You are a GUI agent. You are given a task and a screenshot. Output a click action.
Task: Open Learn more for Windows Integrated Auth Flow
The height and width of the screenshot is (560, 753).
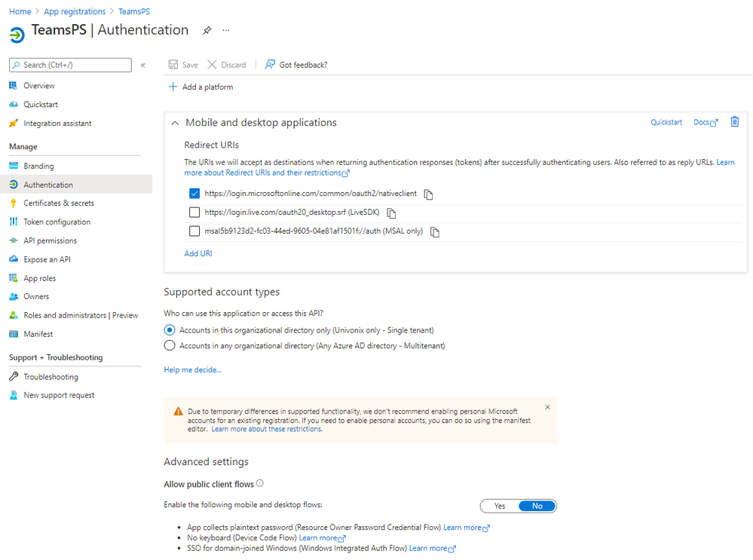pos(432,549)
